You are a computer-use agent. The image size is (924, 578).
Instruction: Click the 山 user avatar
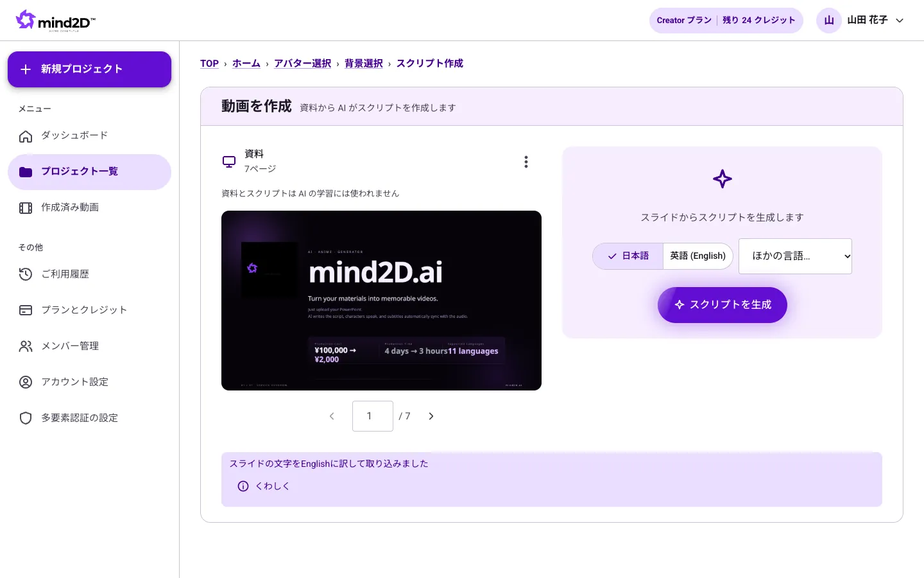coord(829,21)
